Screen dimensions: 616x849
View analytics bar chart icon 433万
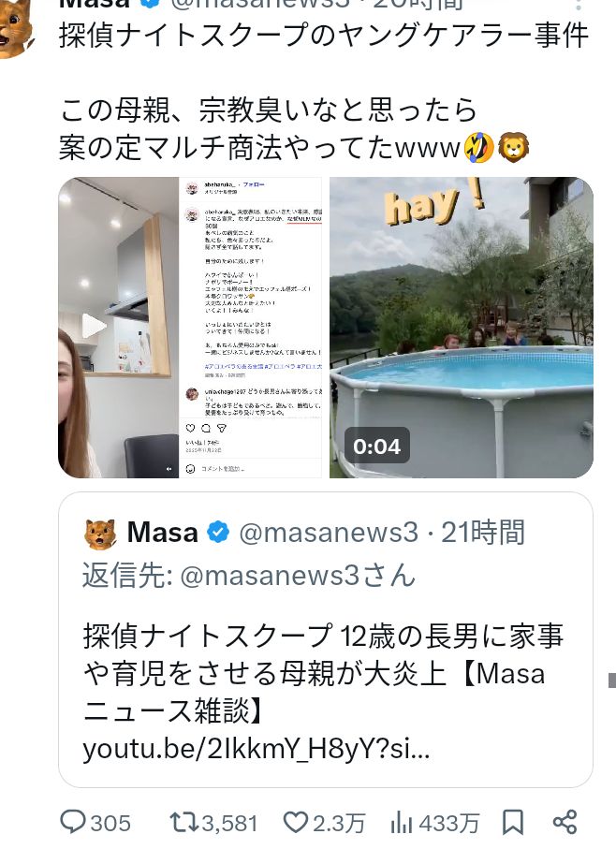(401, 823)
